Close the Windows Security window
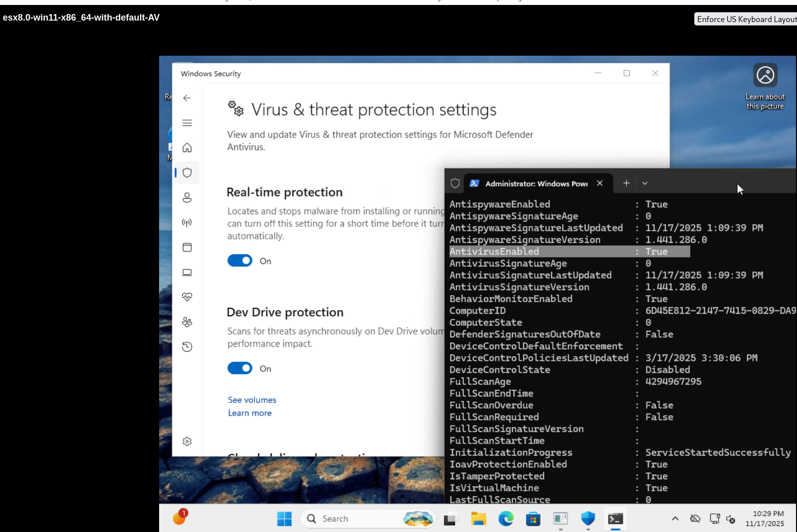797x532 pixels. tap(655, 73)
